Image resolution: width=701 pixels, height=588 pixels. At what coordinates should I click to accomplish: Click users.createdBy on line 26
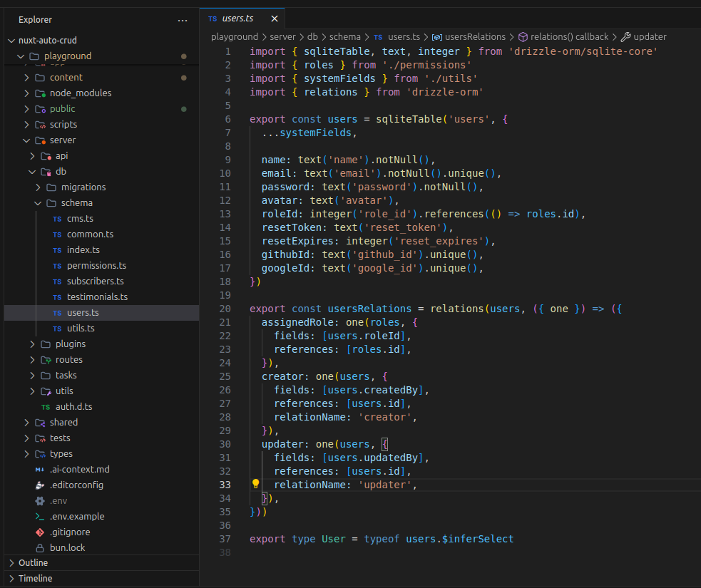[x=373, y=390]
